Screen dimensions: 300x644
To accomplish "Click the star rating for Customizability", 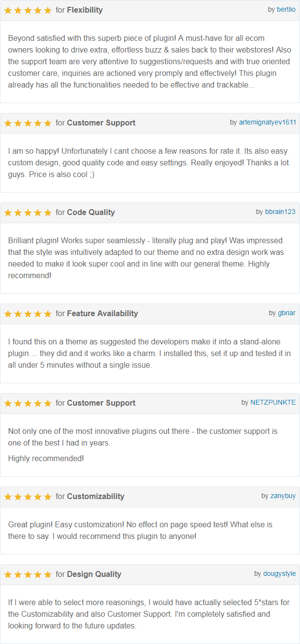I will tap(28, 497).
